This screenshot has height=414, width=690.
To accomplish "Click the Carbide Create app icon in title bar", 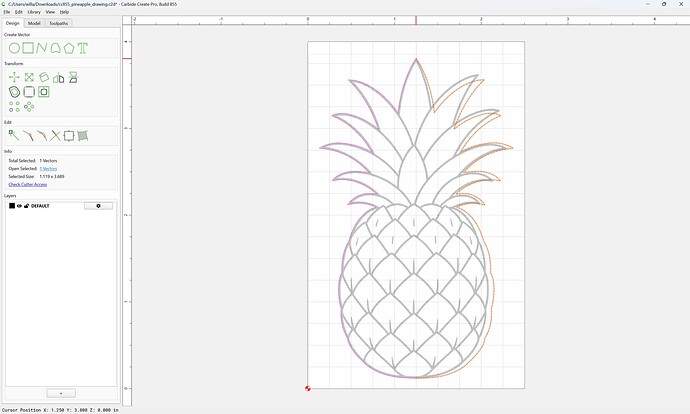I will coord(4,4).
